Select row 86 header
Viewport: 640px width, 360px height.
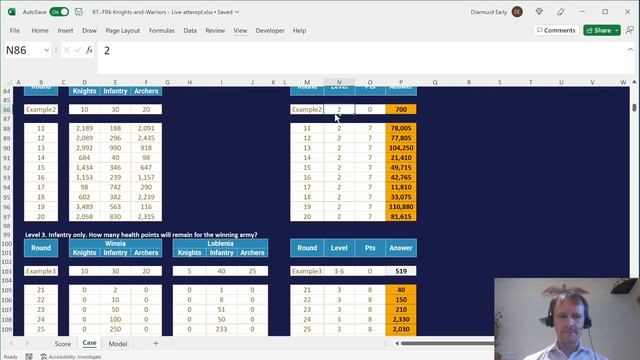(x=7, y=109)
